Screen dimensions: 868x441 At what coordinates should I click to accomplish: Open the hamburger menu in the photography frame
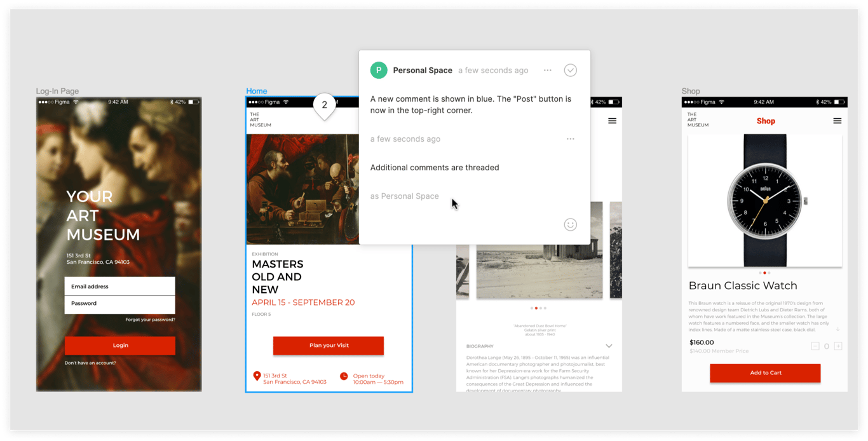tap(612, 121)
